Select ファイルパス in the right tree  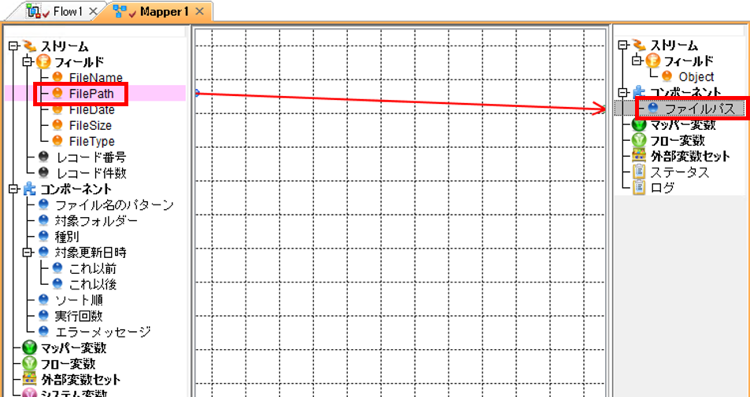click(x=700, y=109)
